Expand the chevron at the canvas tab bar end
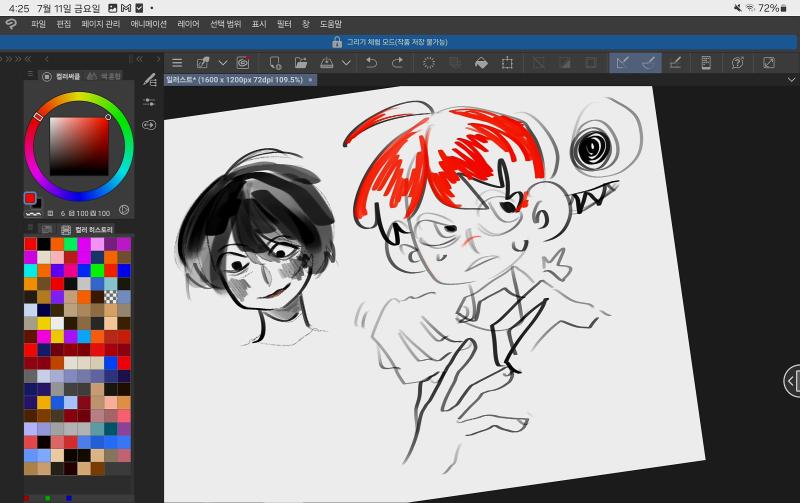Screen dimensions: 800x503 (x=791, y=80)
